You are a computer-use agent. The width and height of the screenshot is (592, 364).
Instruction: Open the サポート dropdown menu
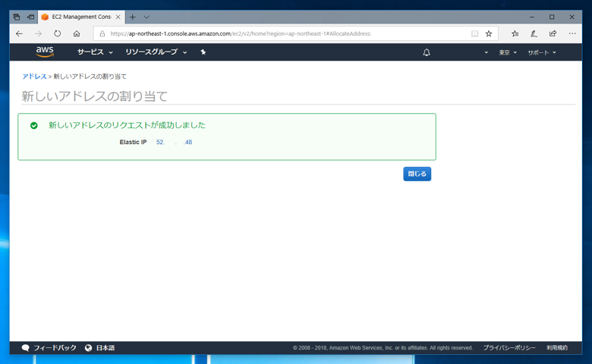[542, 52]
